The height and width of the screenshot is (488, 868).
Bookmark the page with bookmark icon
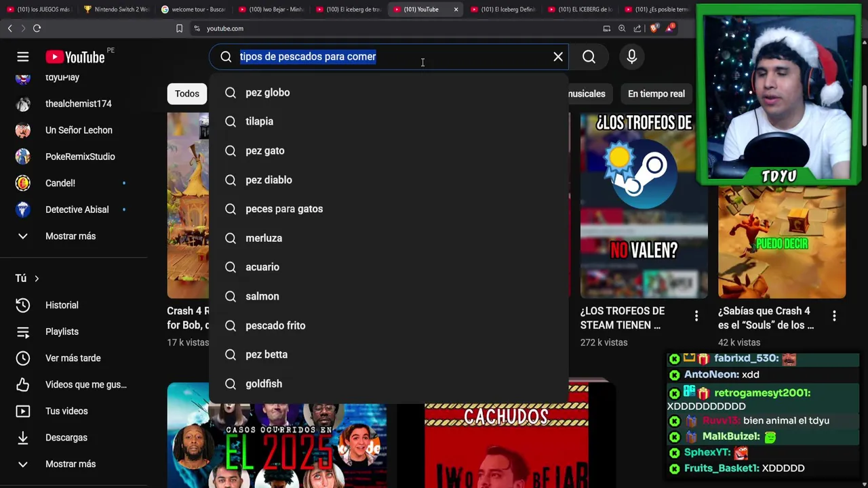tap(179, 28)
